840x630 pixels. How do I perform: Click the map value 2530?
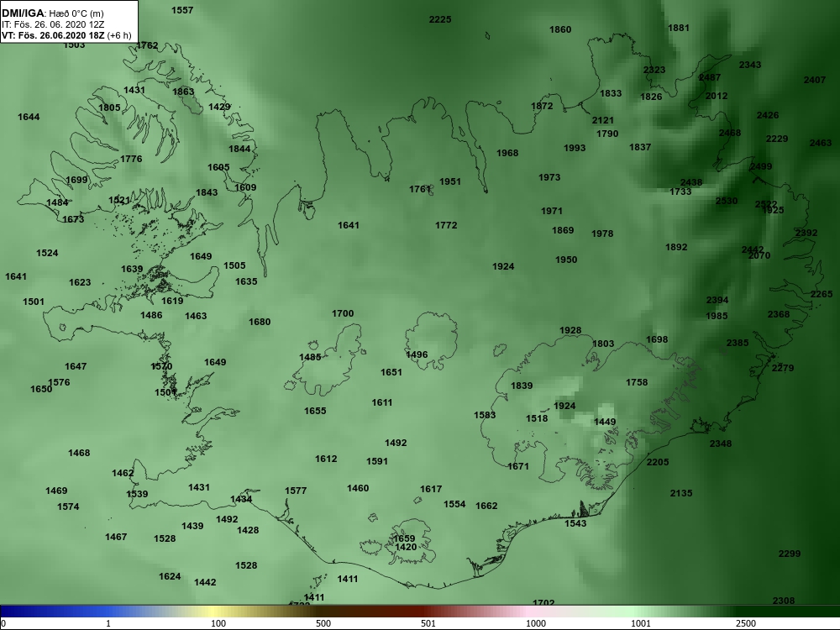[727, 201]
